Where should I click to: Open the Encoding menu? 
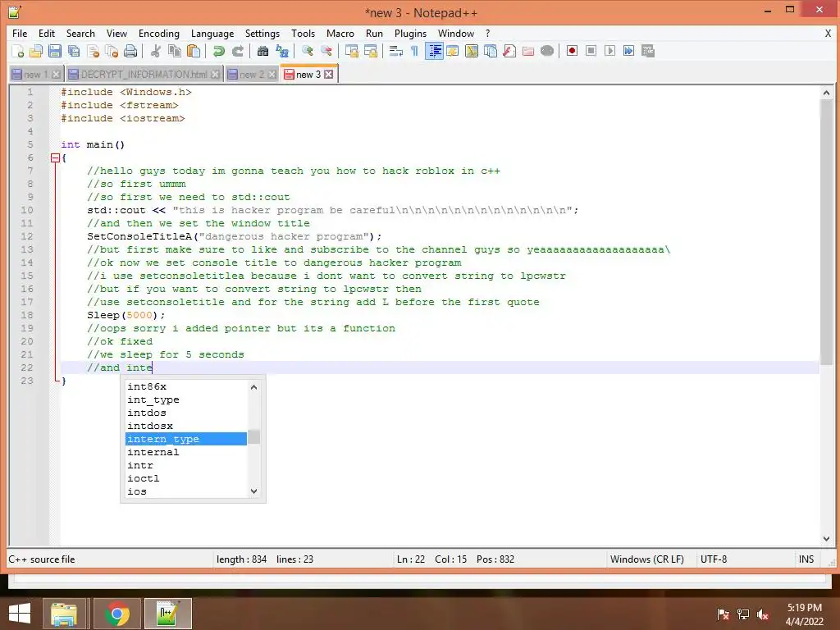(159, 33)
